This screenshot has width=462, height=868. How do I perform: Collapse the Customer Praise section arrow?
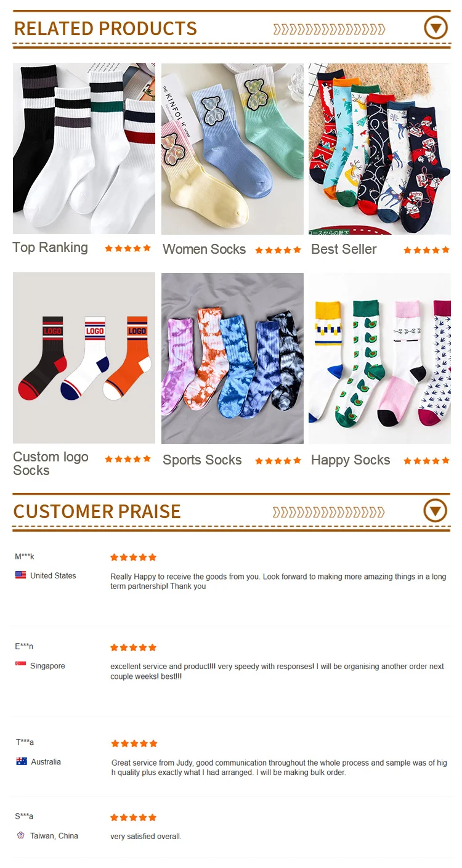[x=436, y=511]
